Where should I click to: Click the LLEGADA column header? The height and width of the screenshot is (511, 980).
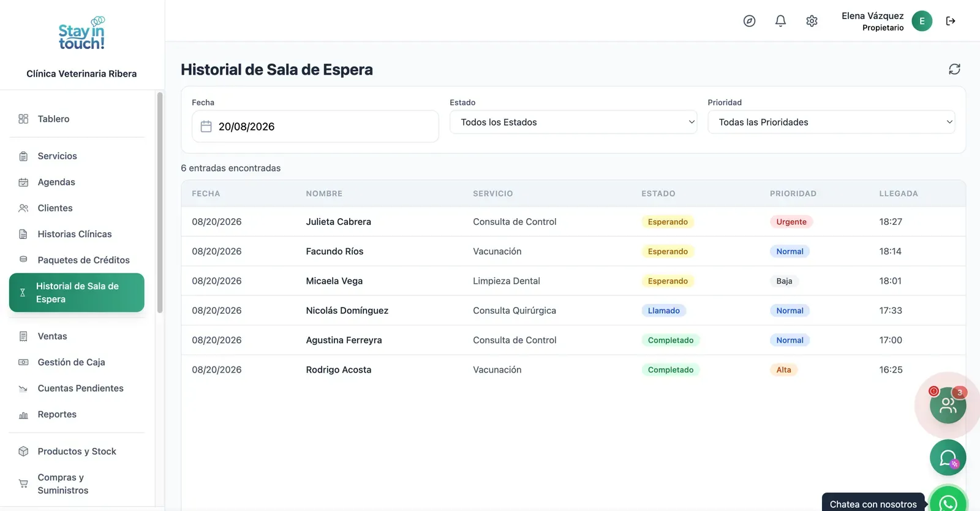tap(899, 194)
